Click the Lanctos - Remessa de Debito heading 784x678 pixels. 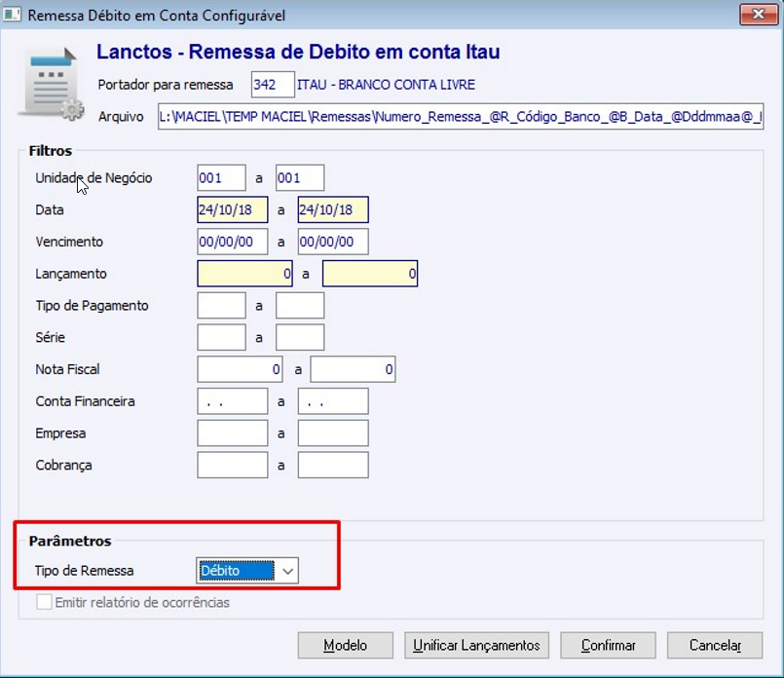[x=298, y=52]
